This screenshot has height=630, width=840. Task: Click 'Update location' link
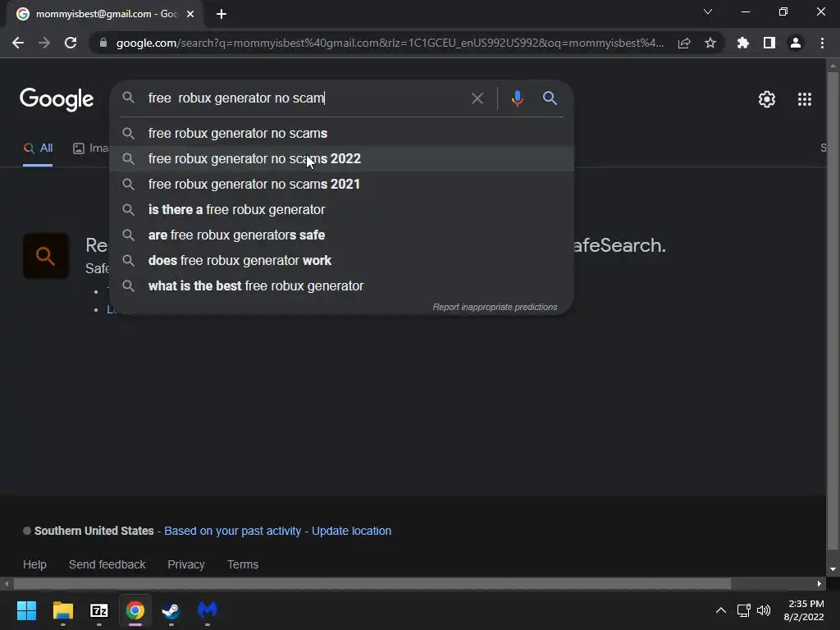tap(351, 531)
